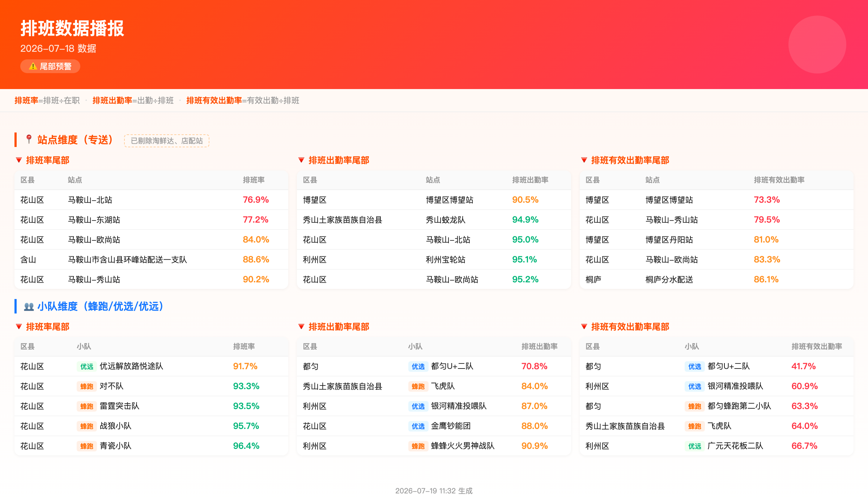Click the 已剔除淘鲜达、店配站 dashed tag
Image resolution: width=868 pixels, height=501 pixels.
pyautogui.click(x=167, y=141)
